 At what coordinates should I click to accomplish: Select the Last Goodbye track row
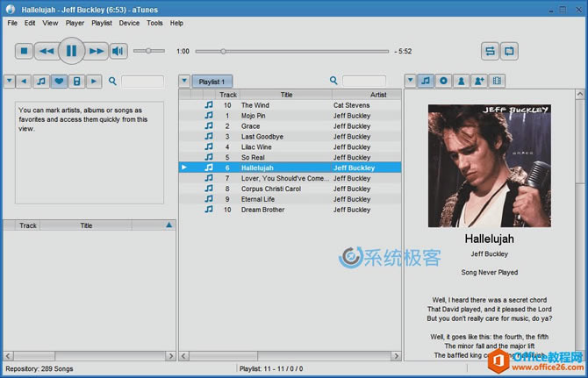coord(290,137)
